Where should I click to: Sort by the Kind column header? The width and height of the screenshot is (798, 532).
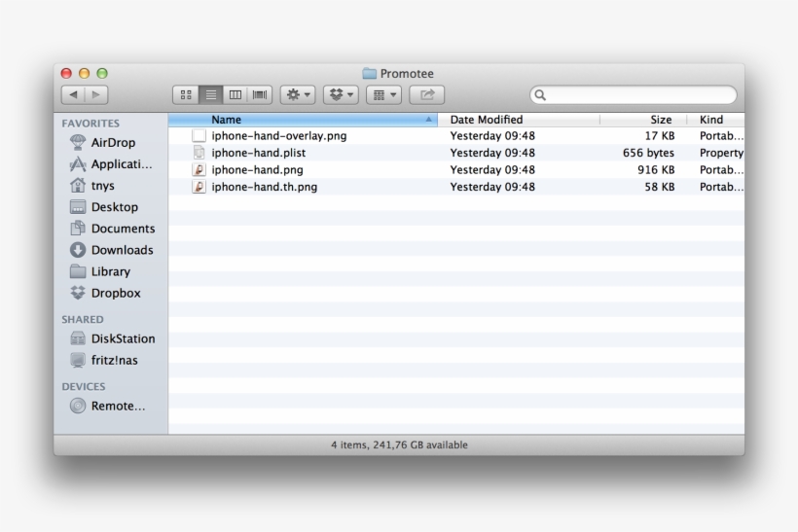716,120
